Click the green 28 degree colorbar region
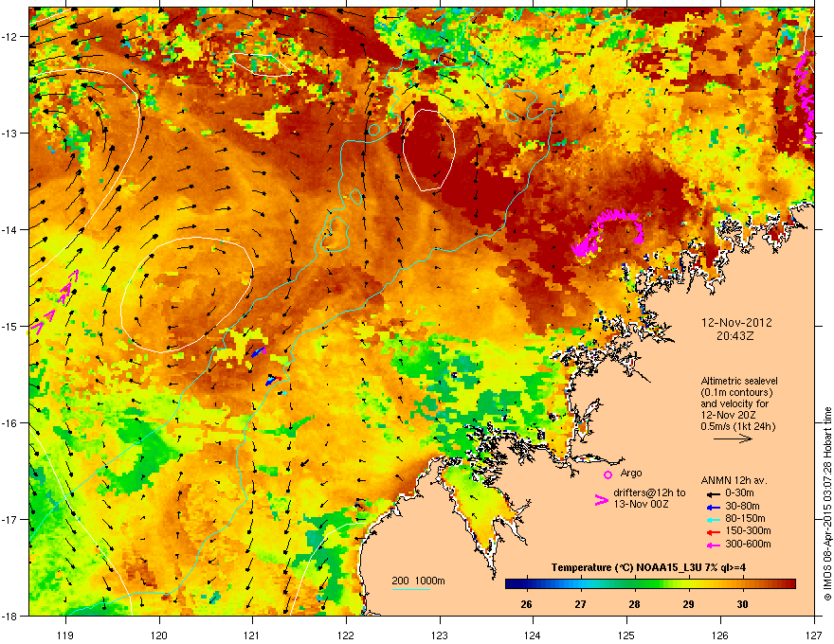The width and height of the screenshot is (834, 644). coord(635,583)
